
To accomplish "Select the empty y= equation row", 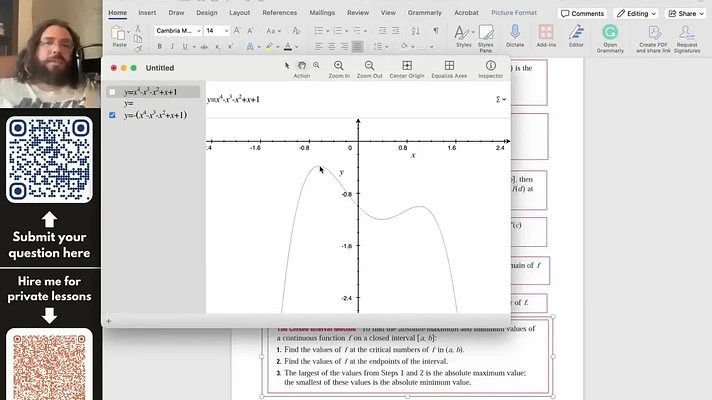I will (x=153, y=104).
